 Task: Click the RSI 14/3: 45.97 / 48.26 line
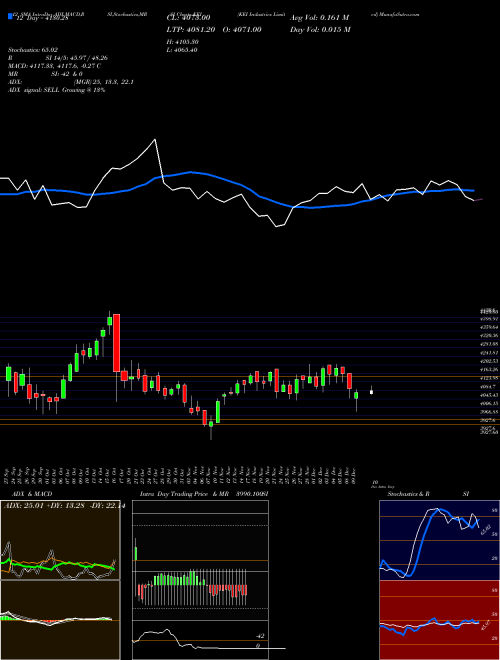click(58, 58)
